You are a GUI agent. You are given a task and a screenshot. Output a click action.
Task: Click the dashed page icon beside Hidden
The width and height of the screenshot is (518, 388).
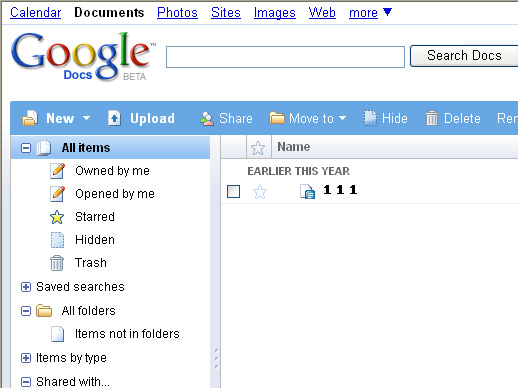pyautogui.click(x=57, y=240)
